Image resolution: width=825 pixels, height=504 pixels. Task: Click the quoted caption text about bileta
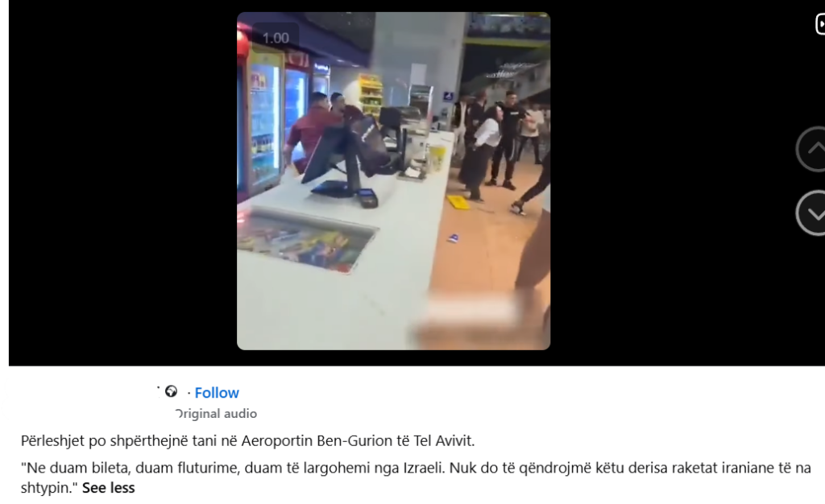click(x=416, y=477)
